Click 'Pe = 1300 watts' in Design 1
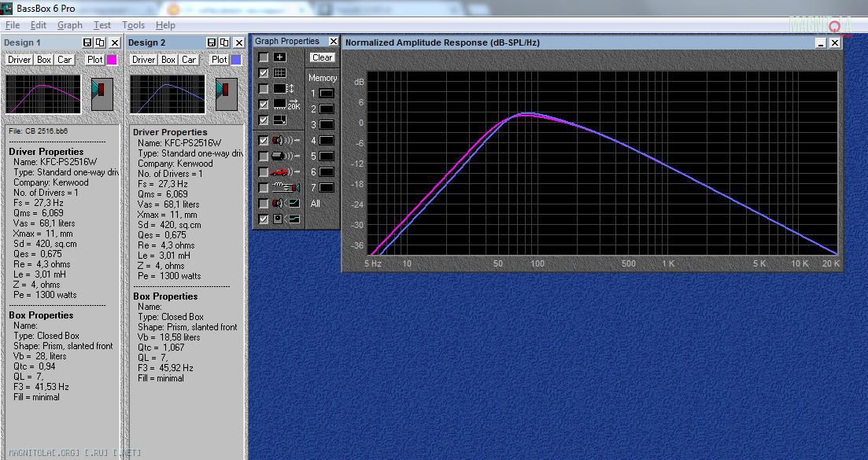Viewport: 868px width, 460px height. pyautogui.click(x=45, y=295)
